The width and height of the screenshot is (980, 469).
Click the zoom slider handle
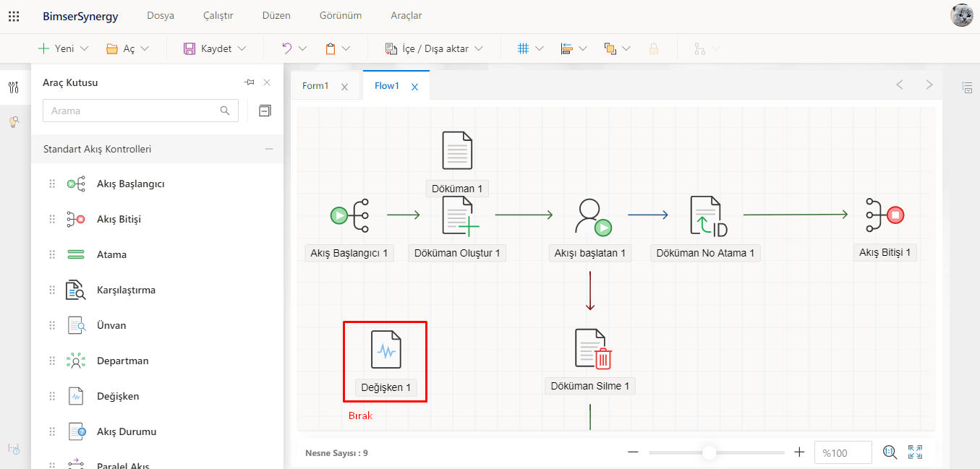710,452
